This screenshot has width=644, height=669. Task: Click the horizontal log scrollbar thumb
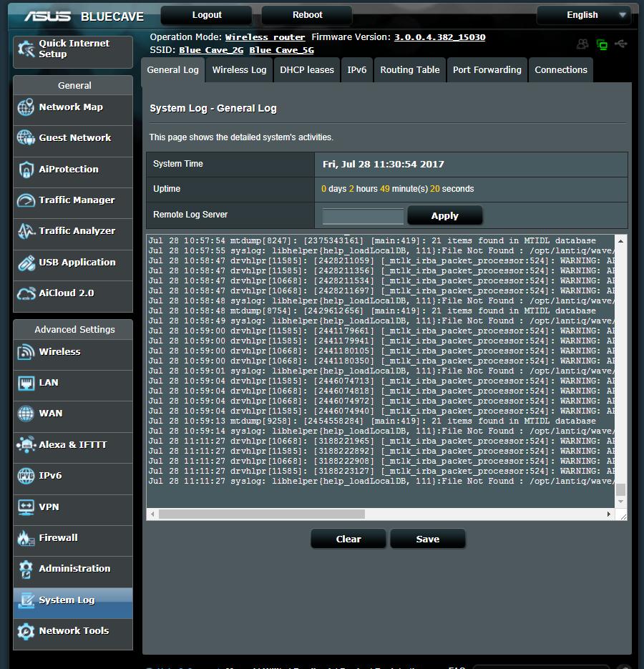(262, 514)
